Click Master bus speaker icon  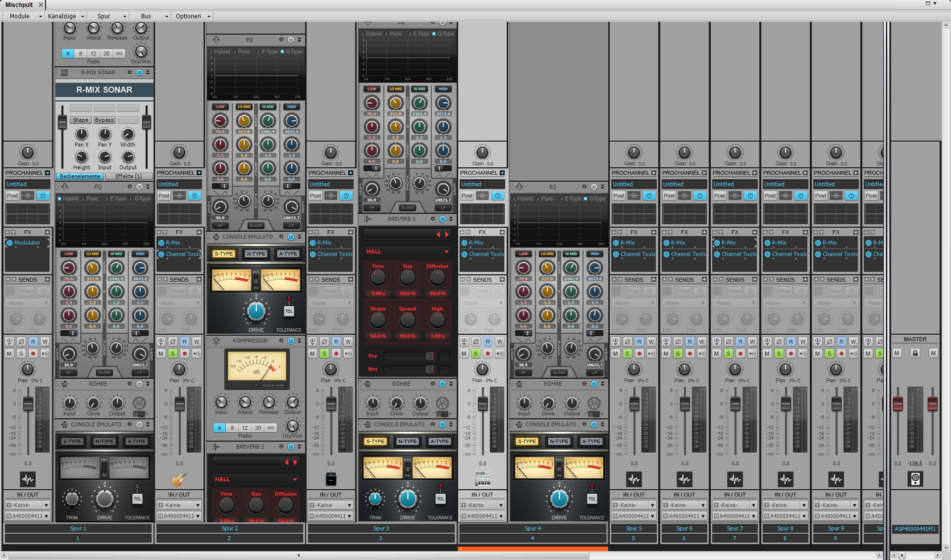pyautogui.click(x=915, y=479)
